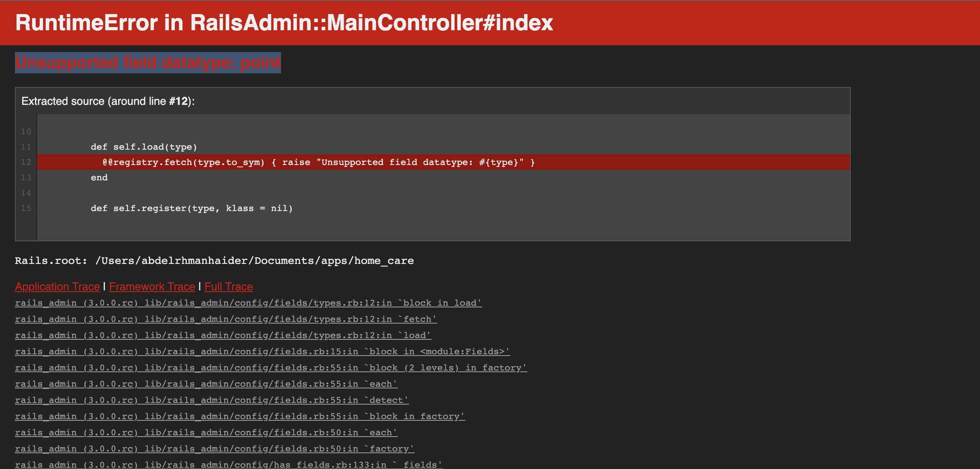Open fields.rb:15 `block in <module:Fields>' trace
The image size is (980, 469).
(262, 351)
